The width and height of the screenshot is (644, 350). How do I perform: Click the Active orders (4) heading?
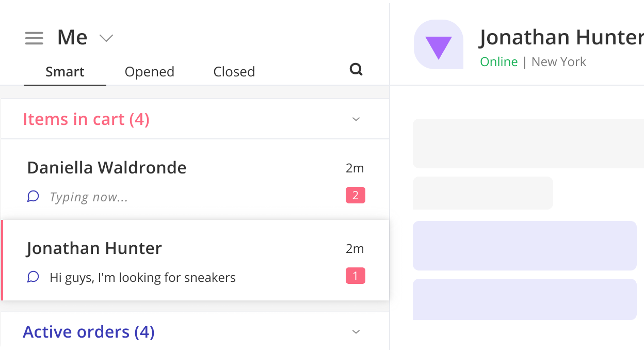click(x=89, y=331)
